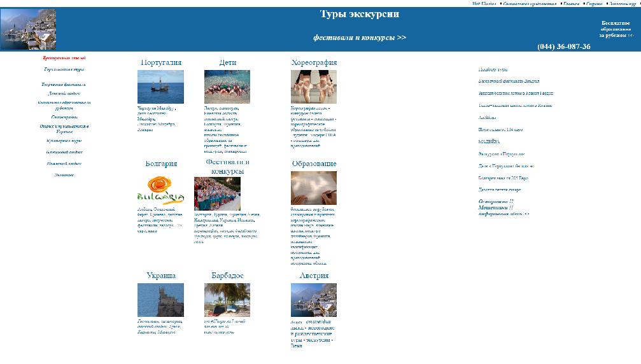
Task: Click the snowy village header logo
Action: 28,29
